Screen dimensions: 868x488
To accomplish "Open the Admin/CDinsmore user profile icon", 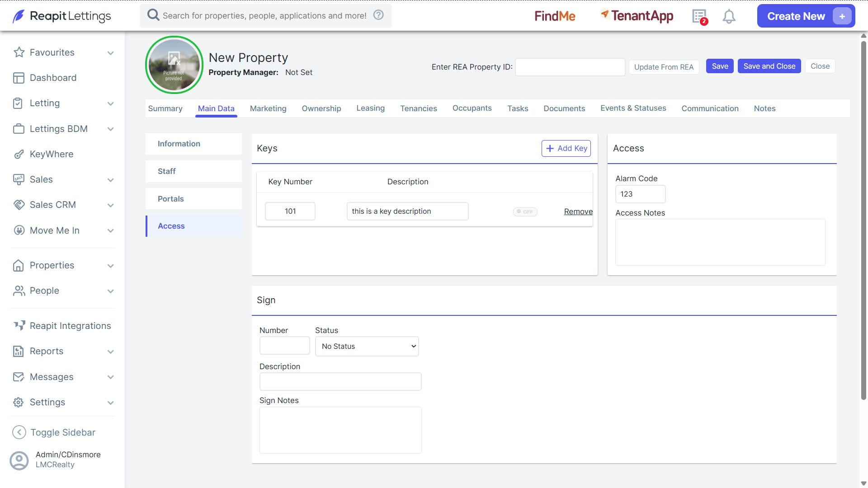I will pyautogui.click(x=19, y=460).
